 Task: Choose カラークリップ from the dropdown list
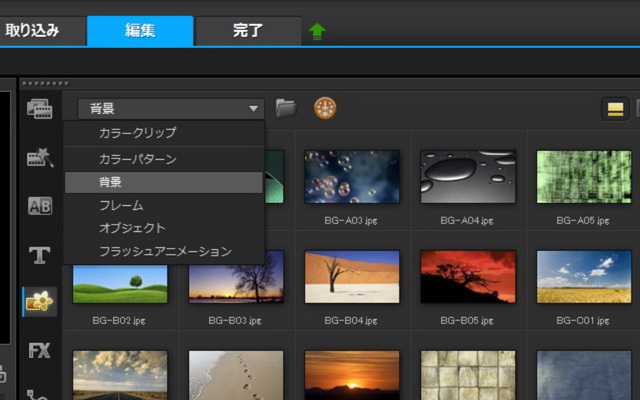[137, 133]
